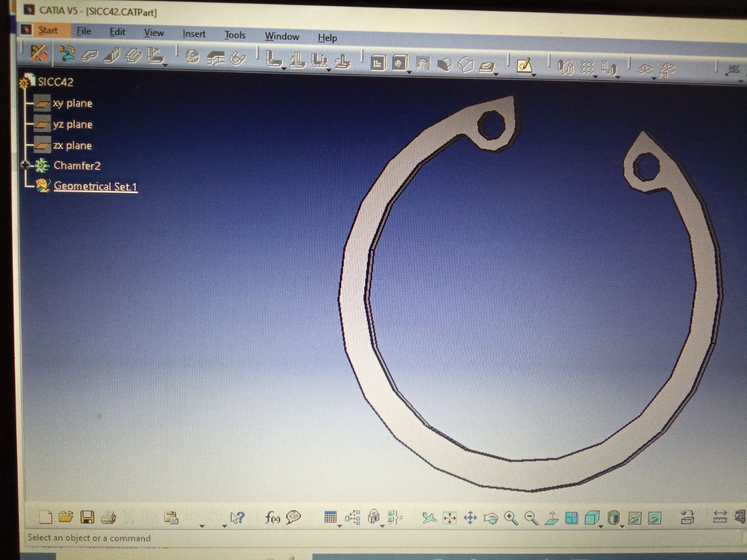Viewport: 747px width, 560px height.
Task: Open the Design Table tool
Action: 330,517
